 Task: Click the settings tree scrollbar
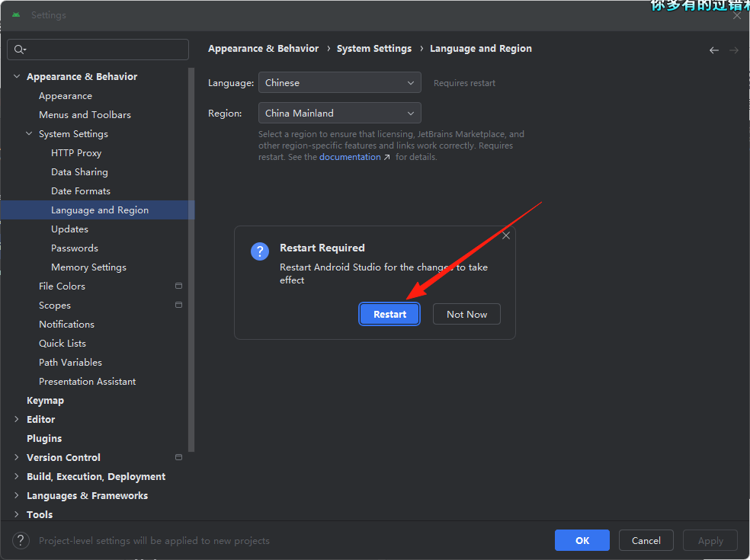click(191, 260)
